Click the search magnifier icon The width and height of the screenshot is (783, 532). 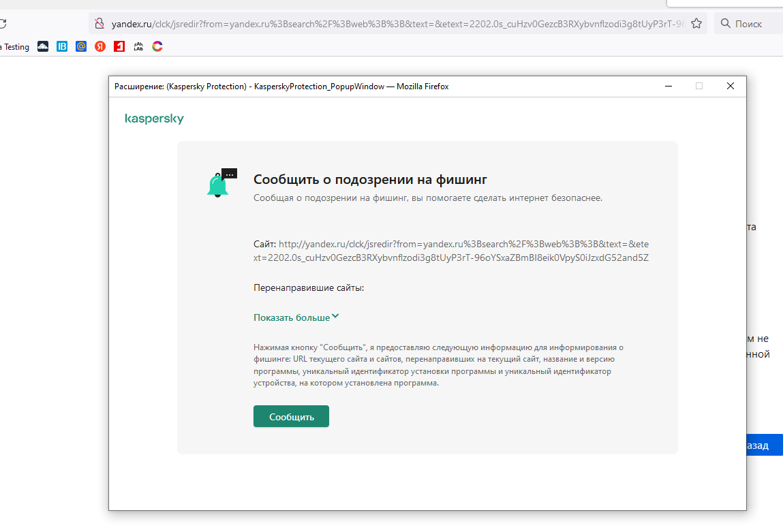pos(726,23)
